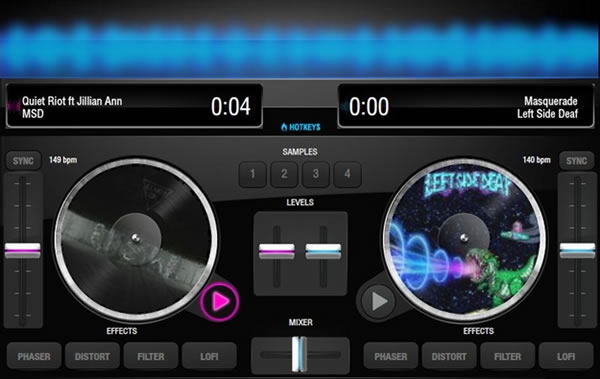Screen dimensions: 600x379
Task: Toggle SYNC on the right deck
Action: 577,161
